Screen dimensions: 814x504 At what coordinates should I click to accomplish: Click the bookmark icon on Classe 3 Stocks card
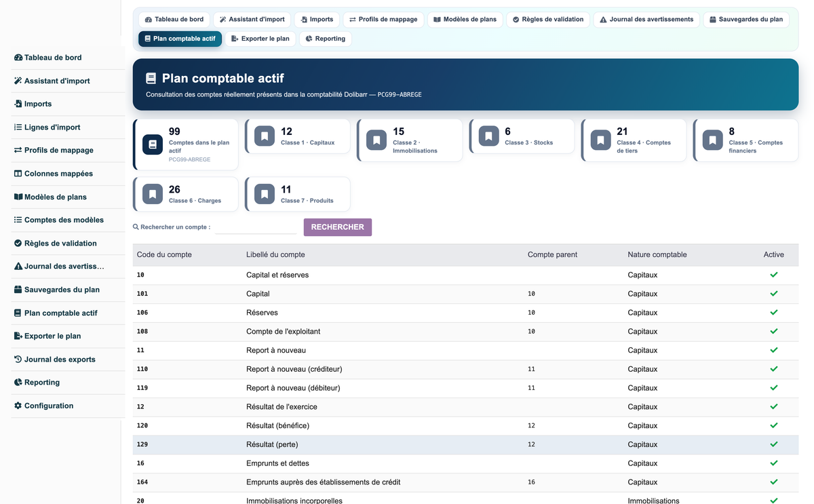(x=488, y=136)
